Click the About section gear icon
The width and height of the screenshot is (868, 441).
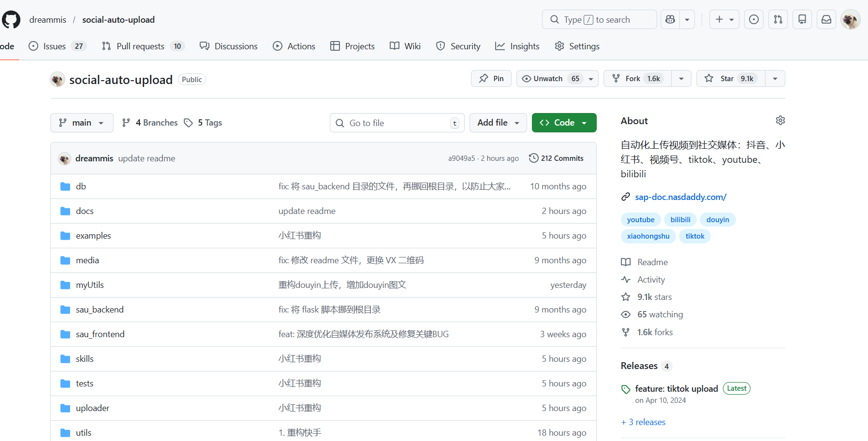780,120
